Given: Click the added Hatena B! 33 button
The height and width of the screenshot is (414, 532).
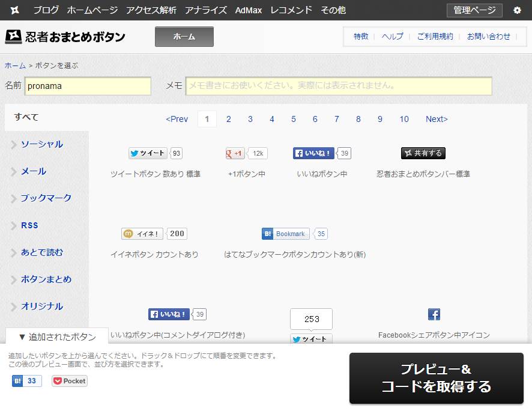Looking at the screenshot, I should pos(26,381).
